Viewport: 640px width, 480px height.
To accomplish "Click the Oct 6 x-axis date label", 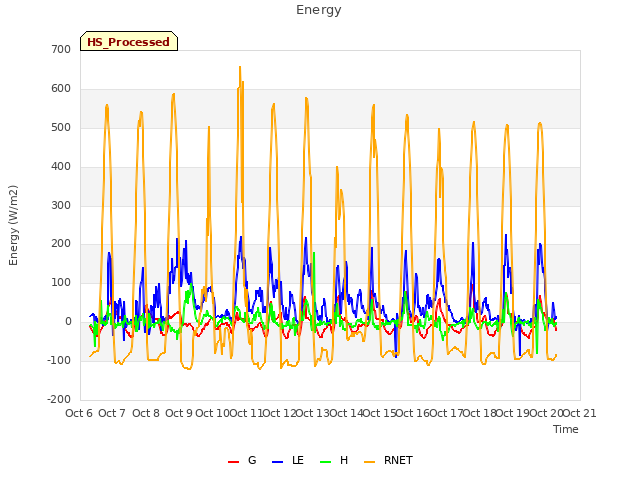I will click(x=79, y=413).
